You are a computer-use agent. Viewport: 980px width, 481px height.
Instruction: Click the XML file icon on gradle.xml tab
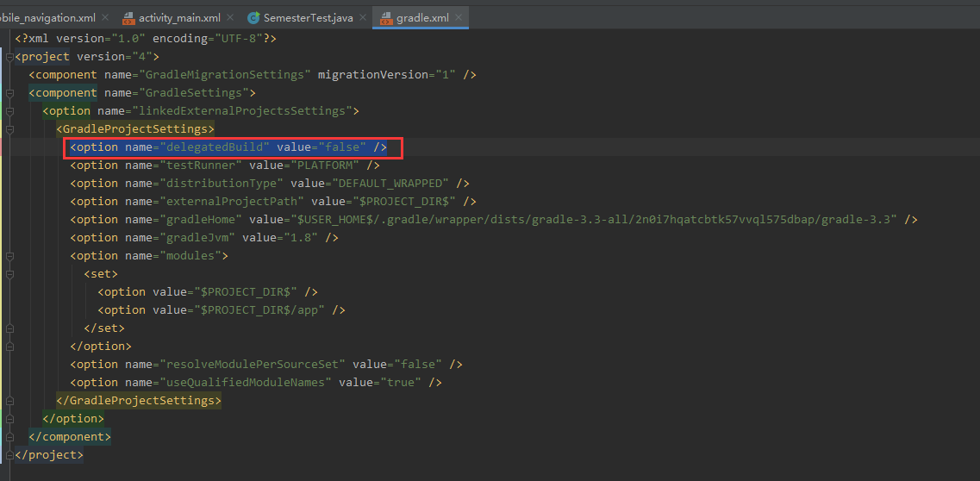(386, 18)
